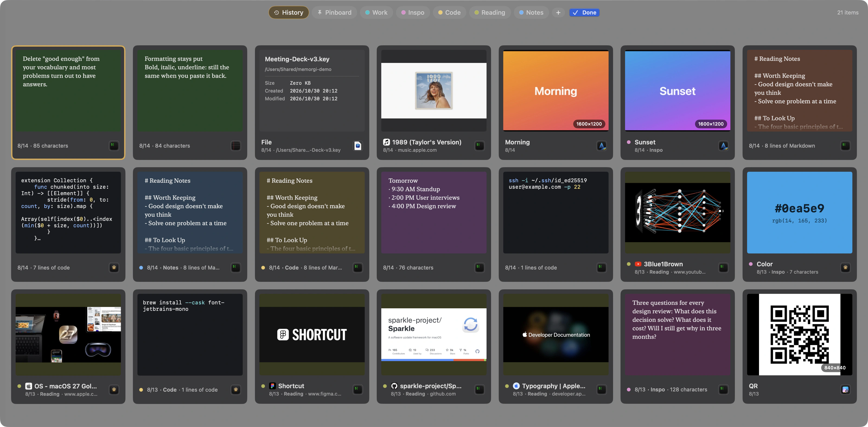Click music note icon beside 1989 title
The height and width of the screenshot is (427, 868).
[387, 142]
